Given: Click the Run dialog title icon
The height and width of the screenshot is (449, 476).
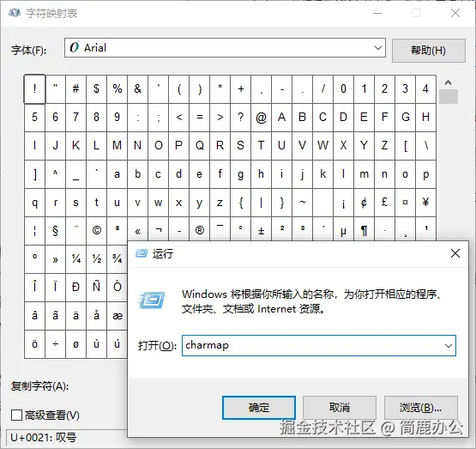Looking at the screenshot, I should click(x=142, y=253).
